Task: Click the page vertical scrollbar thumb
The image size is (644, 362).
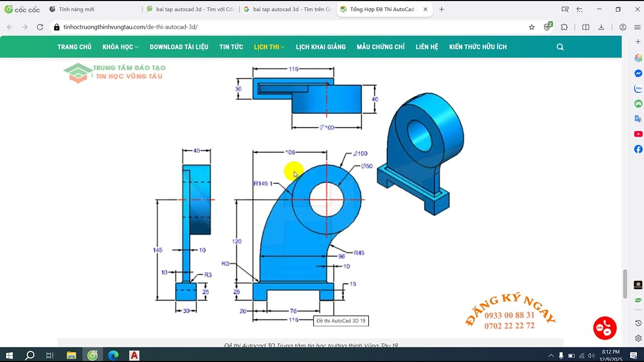Action: (x=625, y=284)
